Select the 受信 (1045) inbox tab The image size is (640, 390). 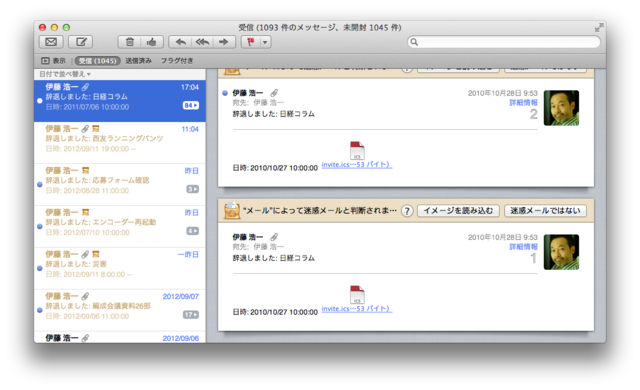pos(98,61)
